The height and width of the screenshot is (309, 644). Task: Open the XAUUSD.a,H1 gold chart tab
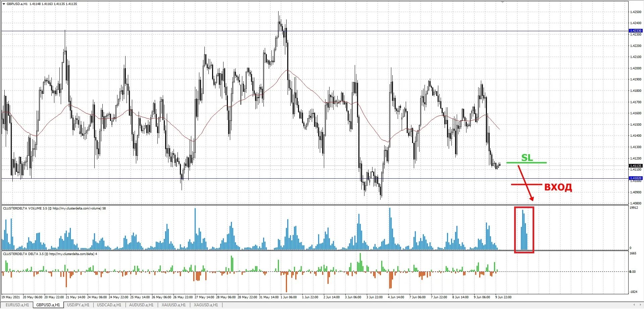click(x=174, y=305)
